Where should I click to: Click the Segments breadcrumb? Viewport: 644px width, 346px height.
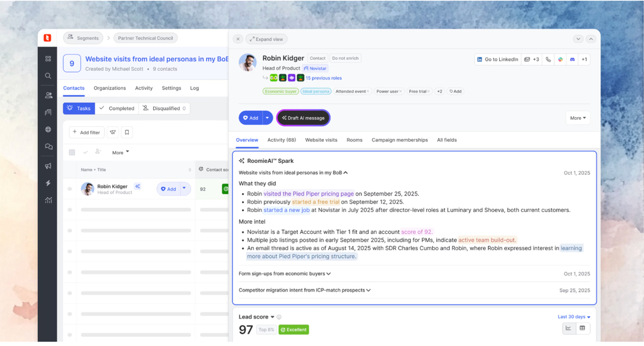click(x=83, y=38)
